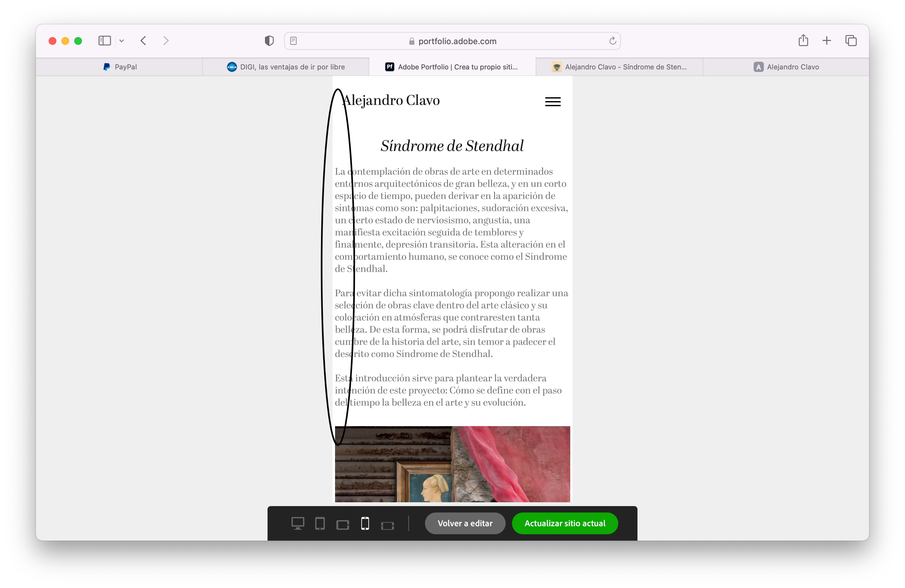The width and height of the screenshot is (905, 588).
Task: Switch preview to desktop view
Action: pyautogui.click(x=298, y=523)
